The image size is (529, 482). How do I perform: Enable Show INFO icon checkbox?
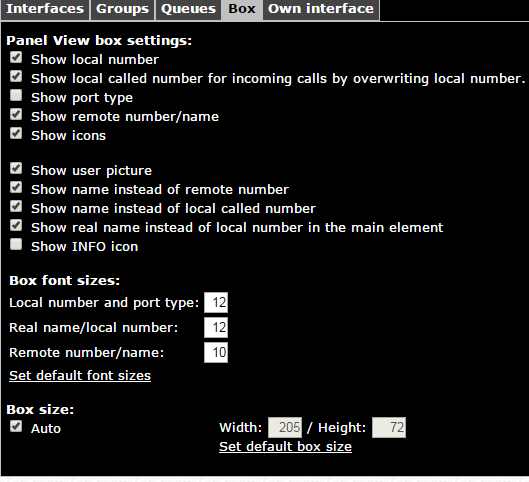[x=16, y=244]
